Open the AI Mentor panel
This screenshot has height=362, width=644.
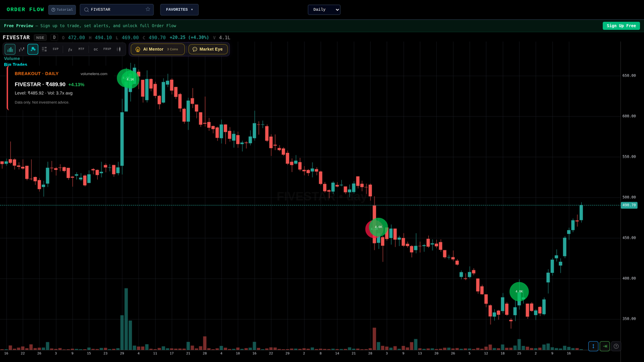157,49
